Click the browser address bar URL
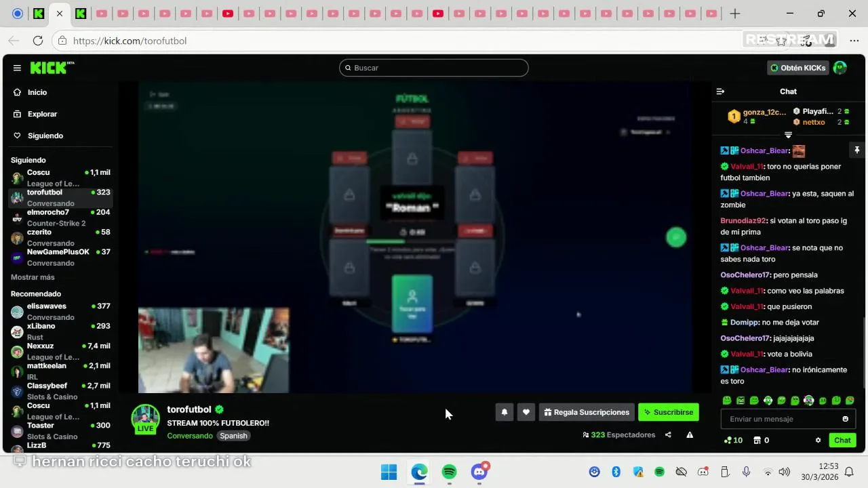Screen dimensions: 868x488 [130, 41]
